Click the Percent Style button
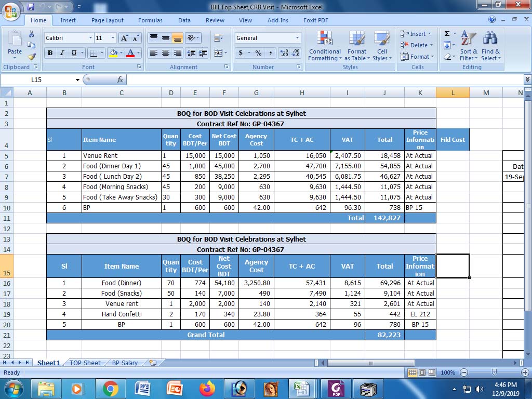Viewport: 532px width, 399px height. click(x=258, y=53)
